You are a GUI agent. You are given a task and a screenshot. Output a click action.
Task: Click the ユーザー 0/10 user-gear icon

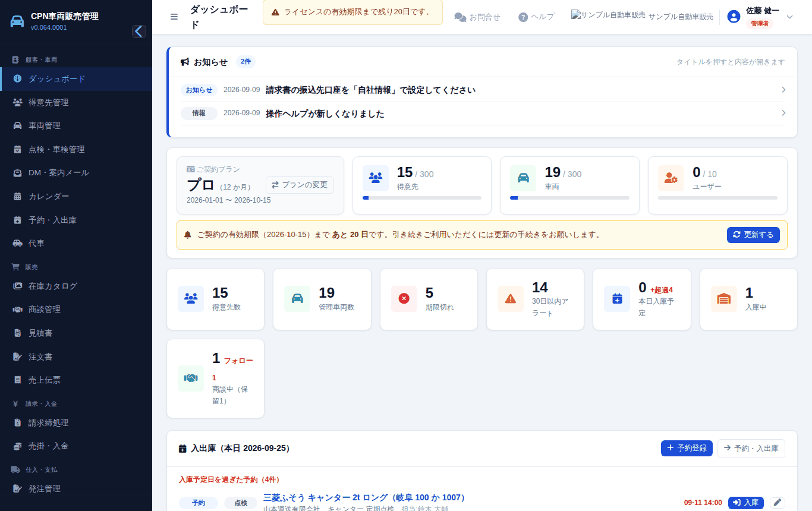click(x=671, y=178)
